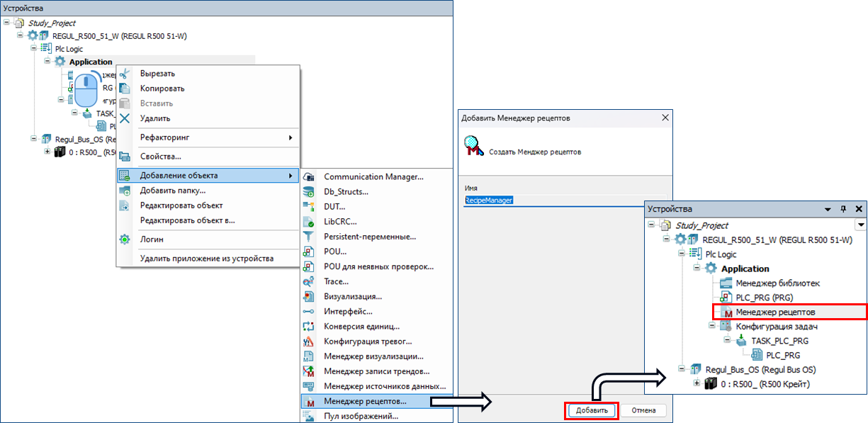Click the Копировать icon in context menu
Viewport: 868px width, 423px height.
point(125,89)
